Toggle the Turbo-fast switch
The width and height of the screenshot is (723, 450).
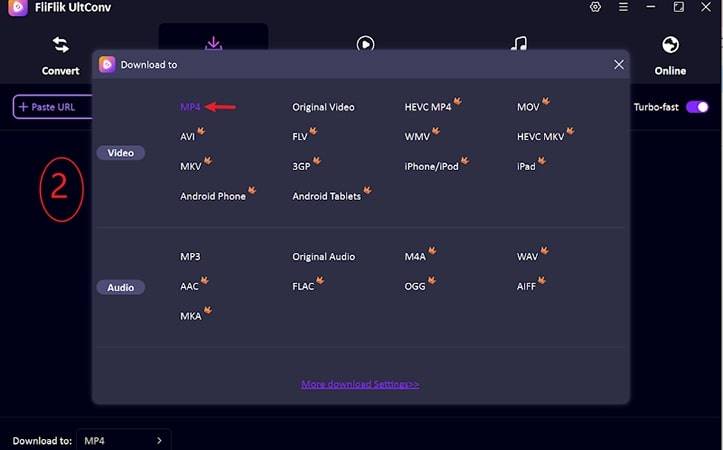click(697, 107)
